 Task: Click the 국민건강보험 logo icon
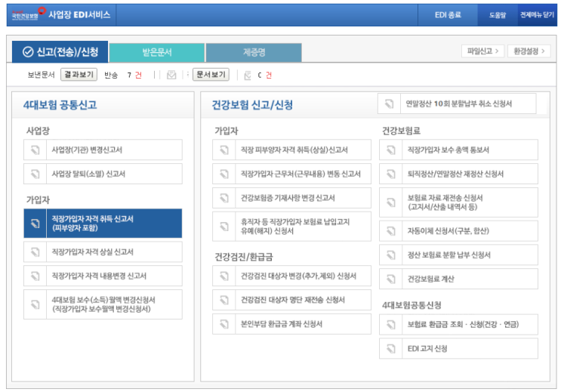(x=28, y=14)
